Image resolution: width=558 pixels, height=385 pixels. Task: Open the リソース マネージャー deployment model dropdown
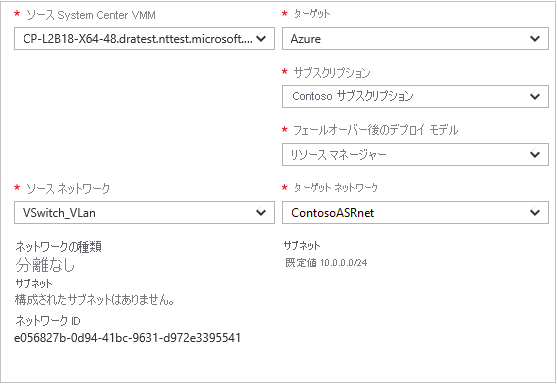[x=415, y=154]
